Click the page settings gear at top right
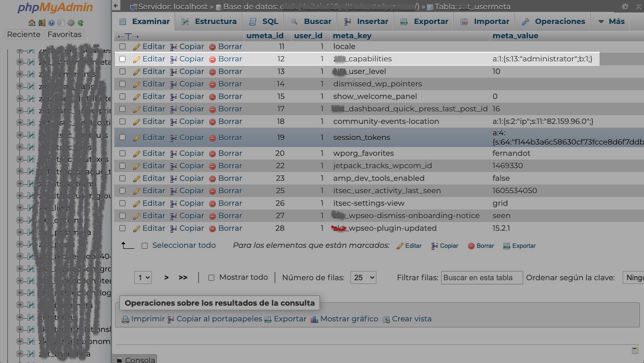The height and width of the screenshot is (363, 644). tap(625, 6)
